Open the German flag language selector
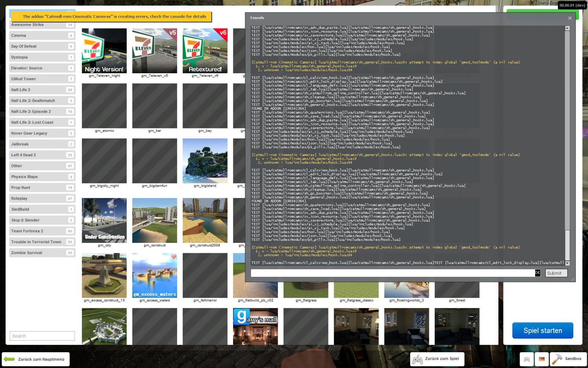 541,359
